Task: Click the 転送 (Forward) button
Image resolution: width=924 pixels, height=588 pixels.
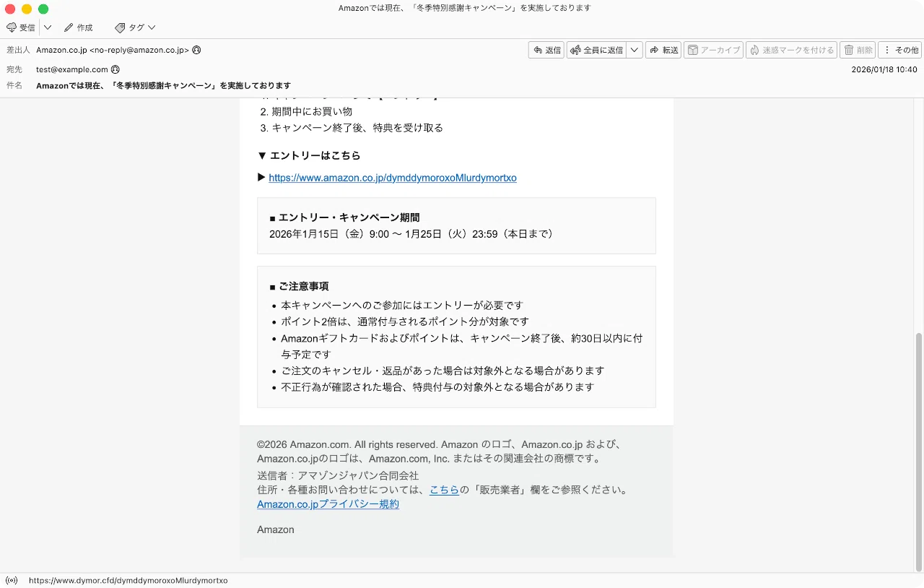Action: [663, 50]
